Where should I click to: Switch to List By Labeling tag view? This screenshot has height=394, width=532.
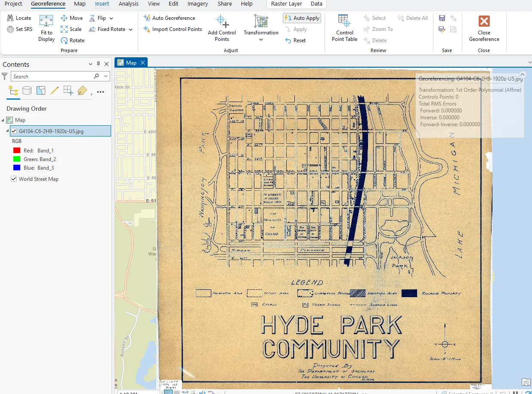82,90
